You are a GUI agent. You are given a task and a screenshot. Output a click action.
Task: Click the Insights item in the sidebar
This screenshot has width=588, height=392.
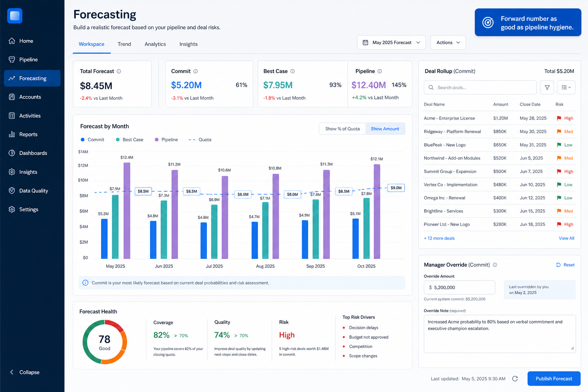click(32, 172)
